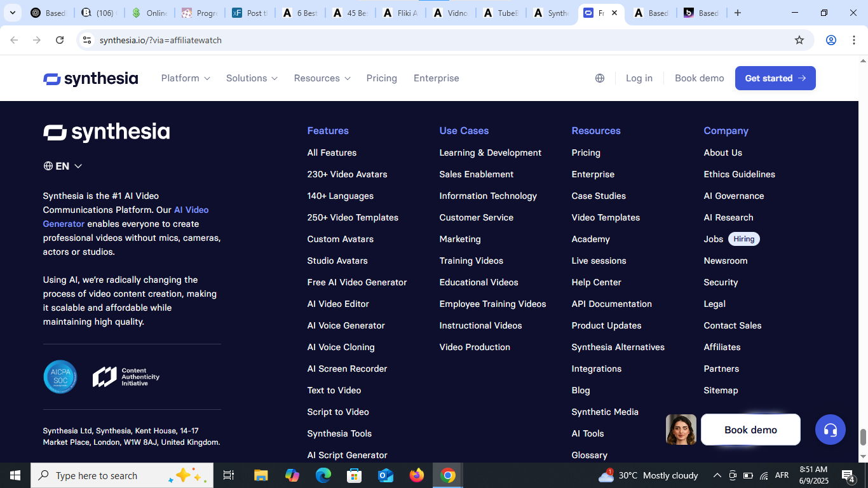Screen dimensions: 868x488
Task: Open the weather widget on taskbar
Action: tap(648, 475)
